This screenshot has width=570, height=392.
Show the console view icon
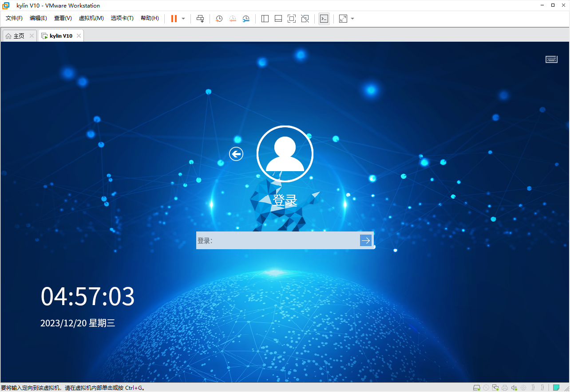click(x=324, y=19)
